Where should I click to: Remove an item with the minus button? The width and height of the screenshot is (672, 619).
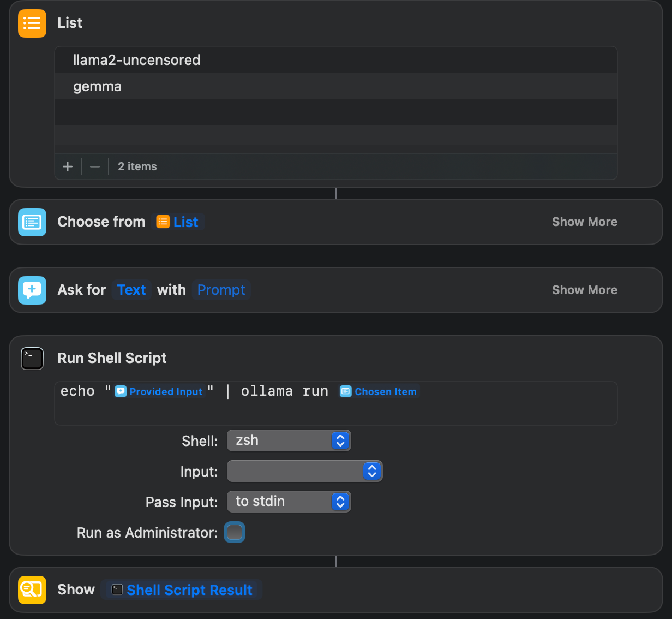click(94, 166)
